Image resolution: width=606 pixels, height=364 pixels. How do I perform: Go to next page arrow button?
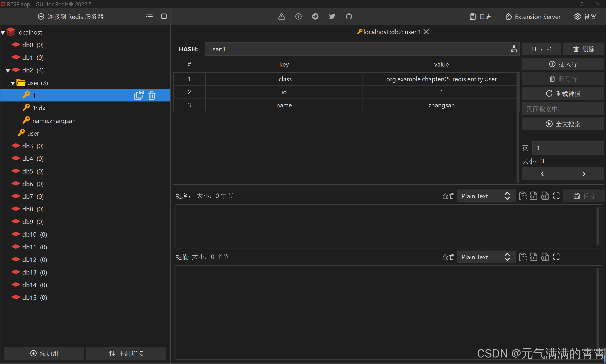tap(583, 174)
